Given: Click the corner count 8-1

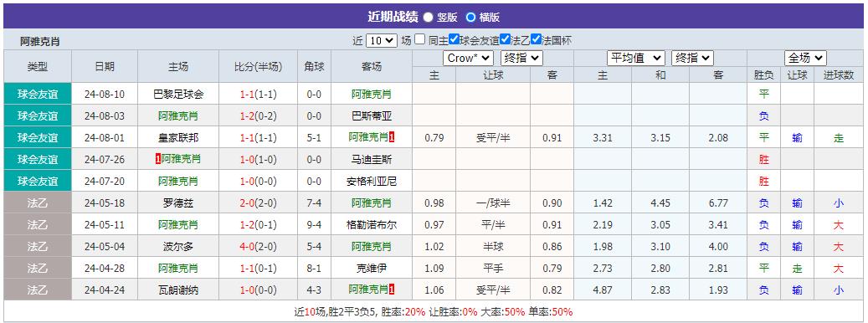Looking at the screenshot, I should coord(315,269).
